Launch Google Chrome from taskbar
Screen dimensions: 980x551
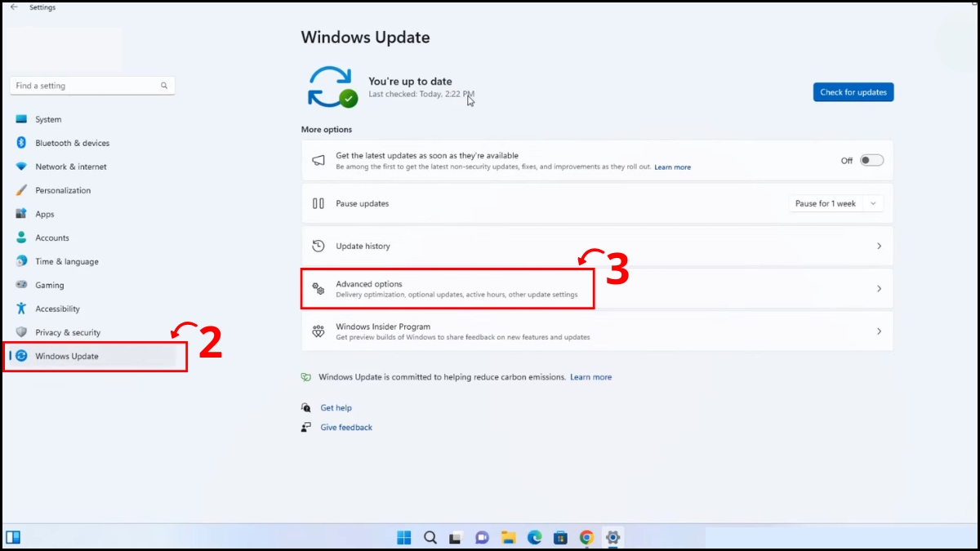click(586, 537)
